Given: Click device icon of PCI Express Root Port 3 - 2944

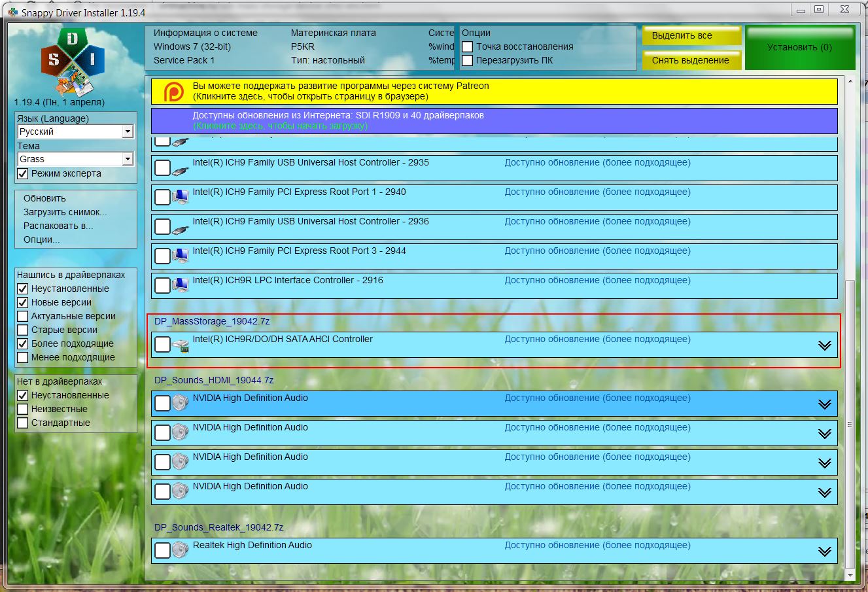Looking at the screenshot, I should pos(181,256).
